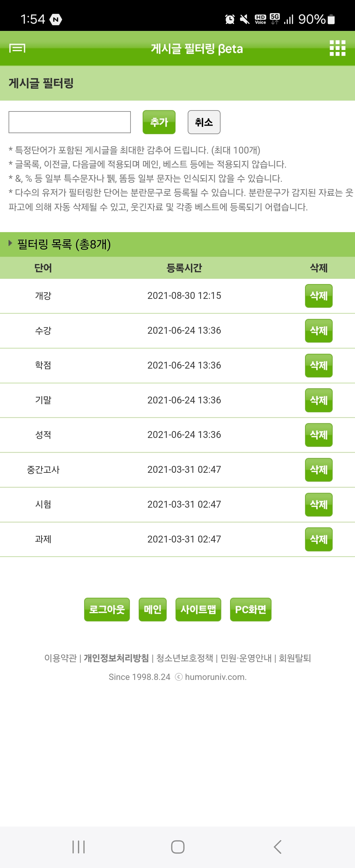Image resolution: width=355 pixels, height=868 pixels.
Task: Open the 이용약관 link
Action: pyautogui.click(x=60, y=658)
